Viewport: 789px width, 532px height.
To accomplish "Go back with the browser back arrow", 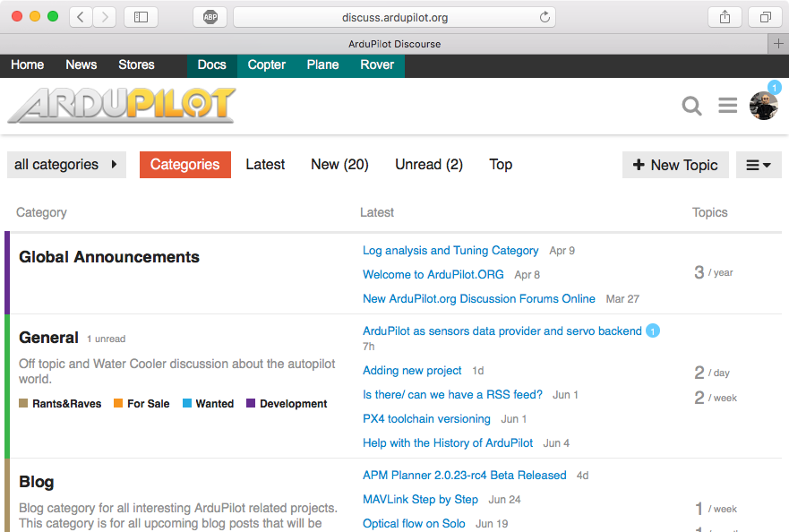I will point(81,17).
